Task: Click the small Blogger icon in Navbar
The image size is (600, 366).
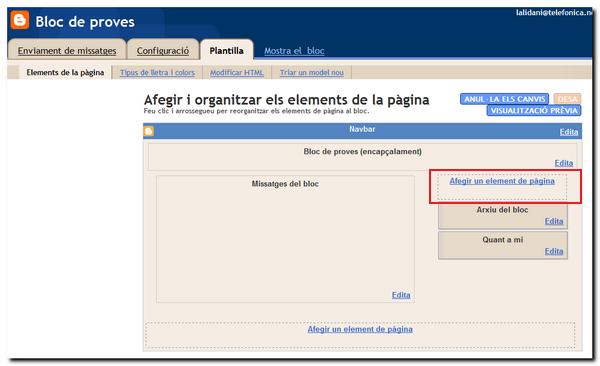Action: (x=149, y=131)
